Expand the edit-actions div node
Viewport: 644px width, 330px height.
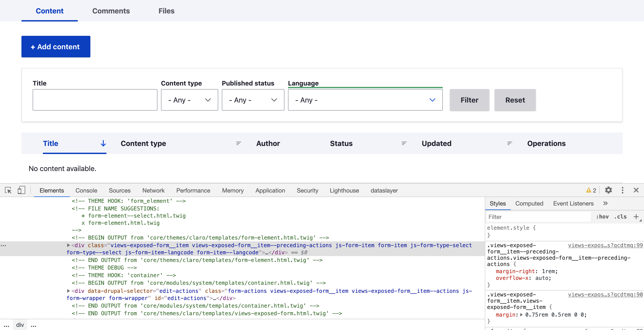point(68,291)
